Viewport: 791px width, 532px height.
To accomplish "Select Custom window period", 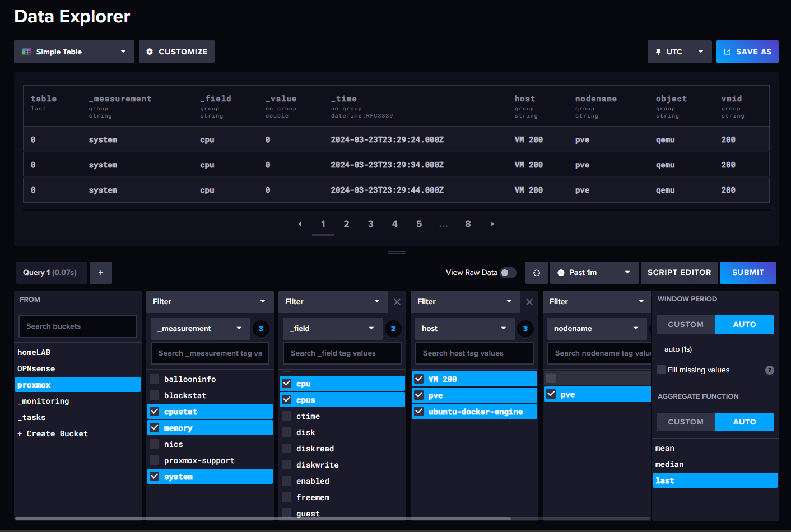I will pos(686,325).
